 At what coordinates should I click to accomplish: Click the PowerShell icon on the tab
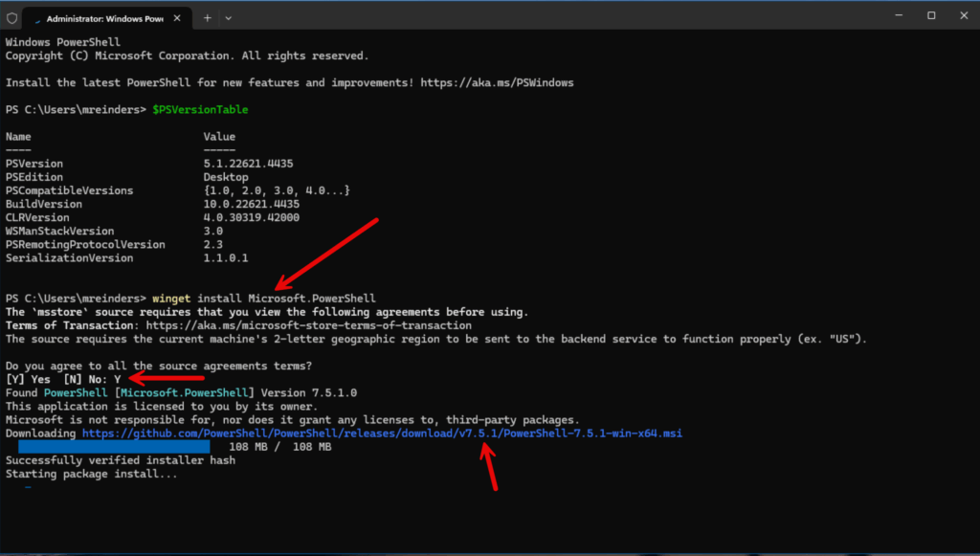[36, 18]
